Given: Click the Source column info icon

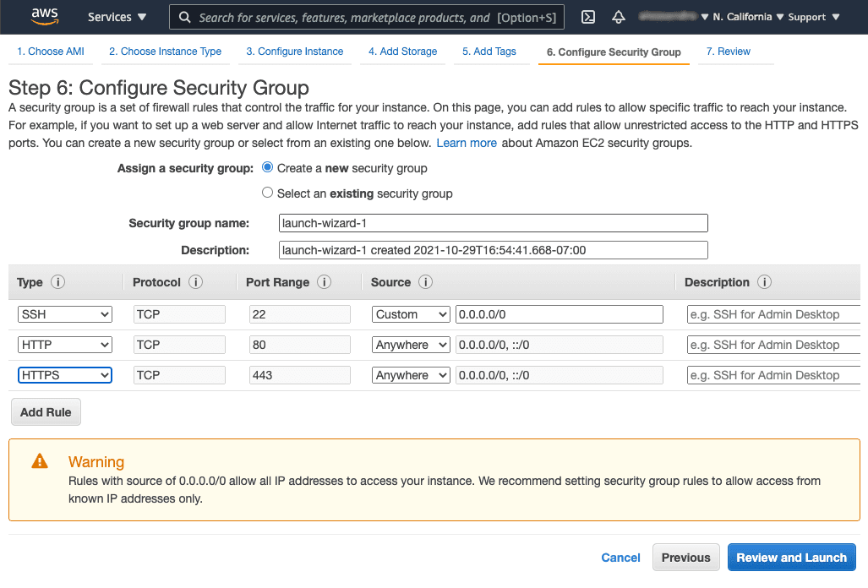Looking at the screenshot, I should pos(425,282).
